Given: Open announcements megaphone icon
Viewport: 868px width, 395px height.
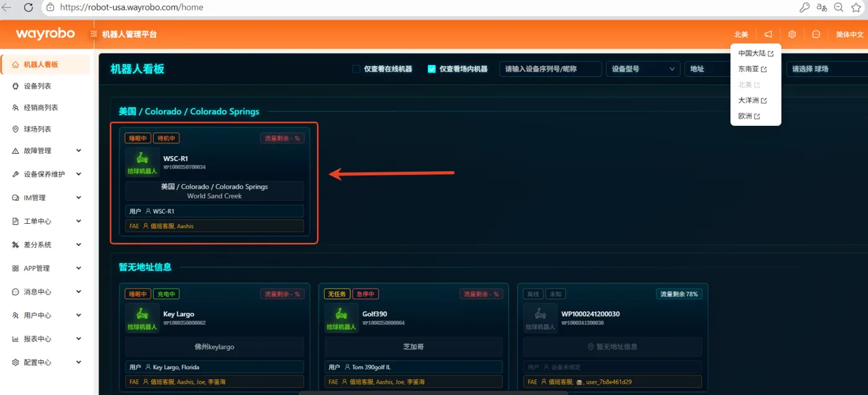Looking at the screenshot, I should pyautogui.click(x=768, y=34).
